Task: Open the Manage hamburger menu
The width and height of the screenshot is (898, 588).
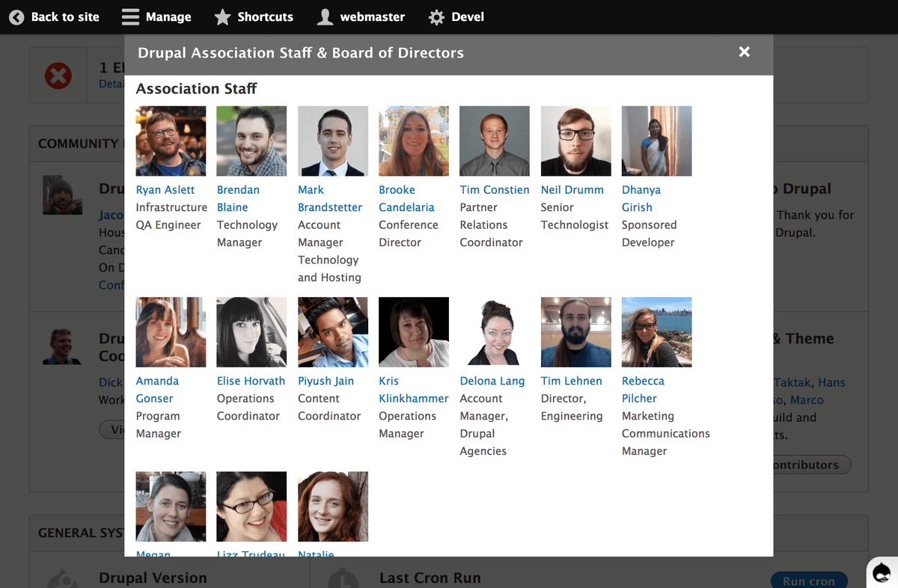Action: pyautogui.click(x=156, y=16)
